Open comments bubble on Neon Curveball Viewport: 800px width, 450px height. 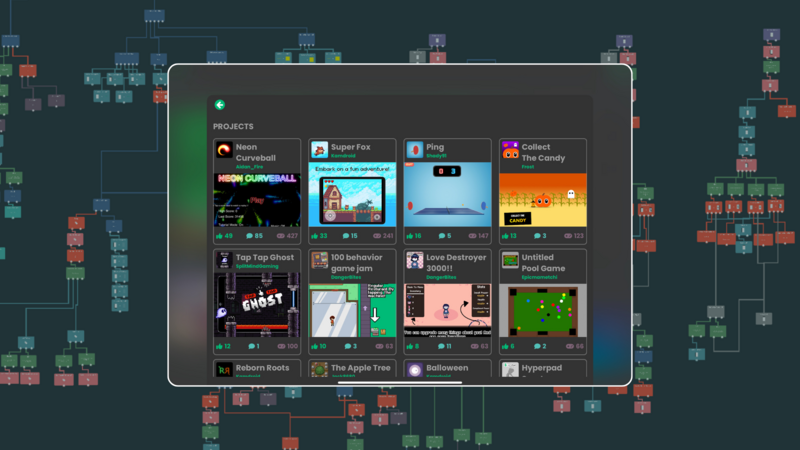[x=249, y=236]
